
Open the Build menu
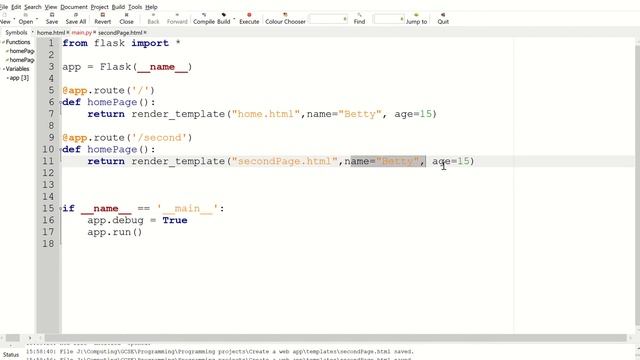pos(118,7)
